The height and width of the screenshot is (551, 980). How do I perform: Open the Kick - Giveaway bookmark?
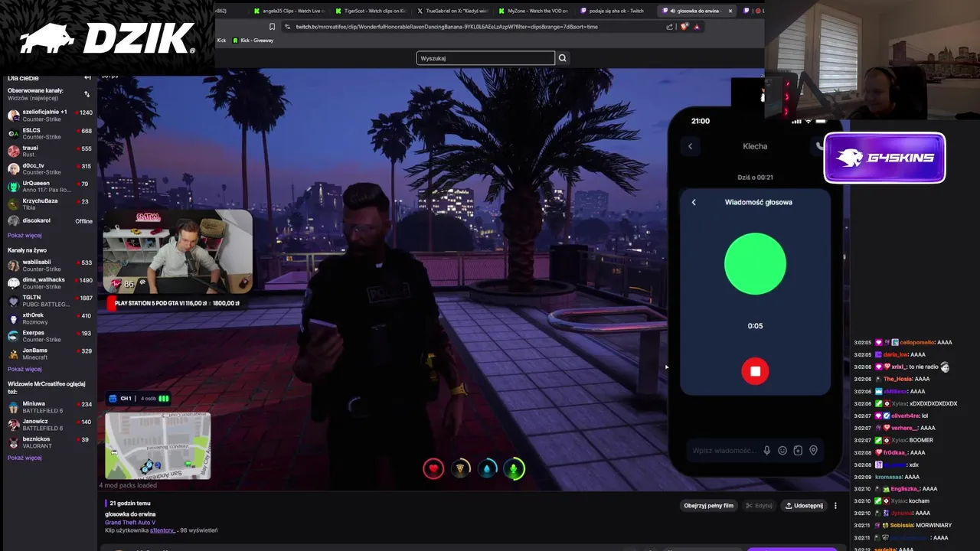253,41
